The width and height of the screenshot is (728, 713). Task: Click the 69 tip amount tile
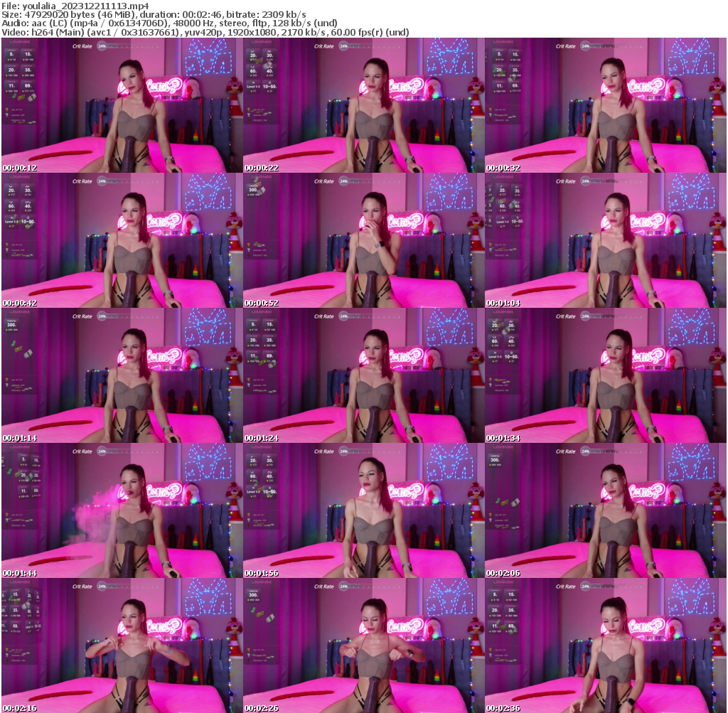[x=29, y=85]
